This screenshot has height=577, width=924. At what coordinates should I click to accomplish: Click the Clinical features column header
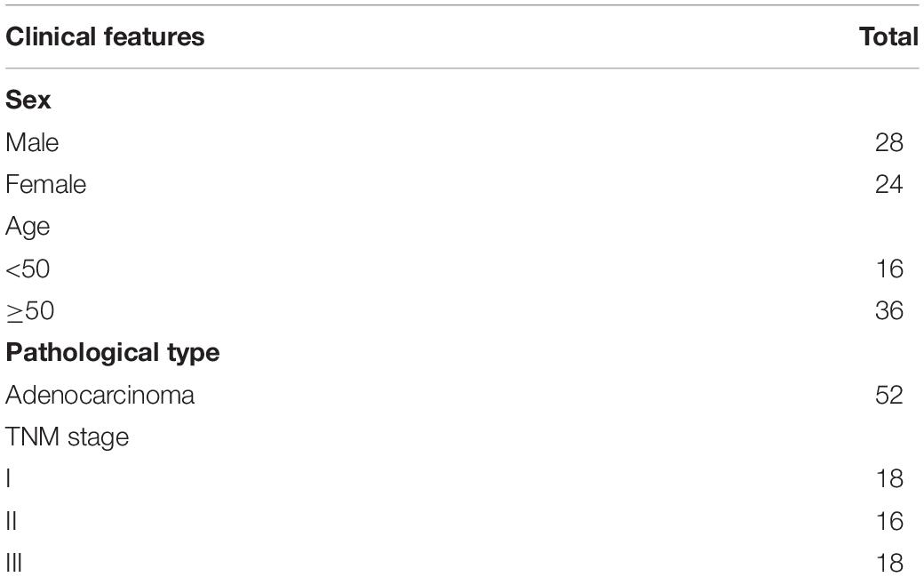click(x=105, y=37)
